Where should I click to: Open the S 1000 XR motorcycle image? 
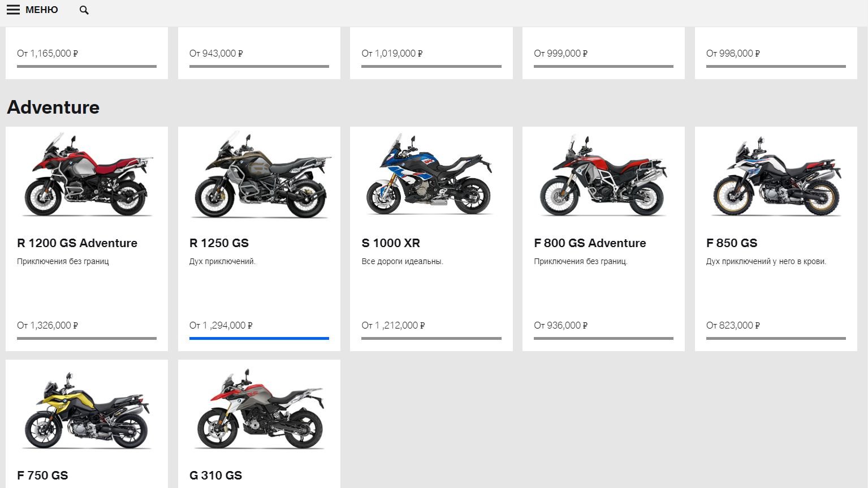(431, 175)
